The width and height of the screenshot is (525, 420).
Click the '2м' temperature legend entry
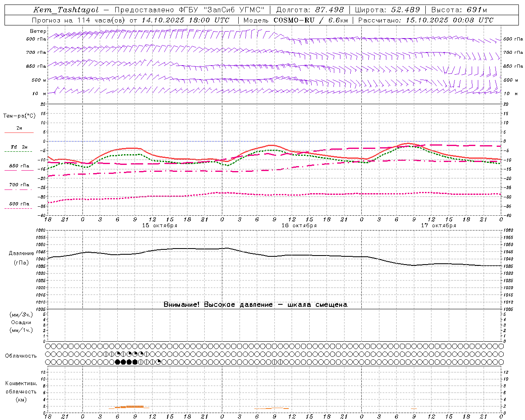(x=19, y=128)
